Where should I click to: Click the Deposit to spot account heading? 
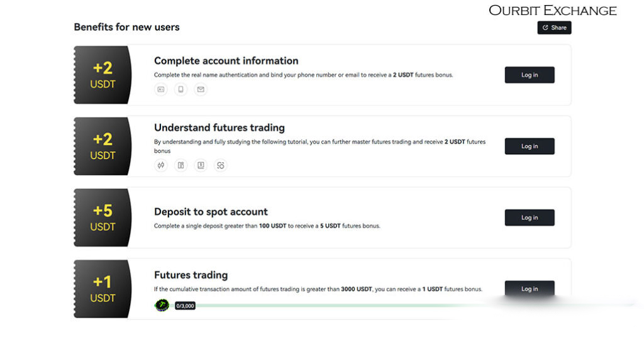pyautogui.click(x=211, y=212)
